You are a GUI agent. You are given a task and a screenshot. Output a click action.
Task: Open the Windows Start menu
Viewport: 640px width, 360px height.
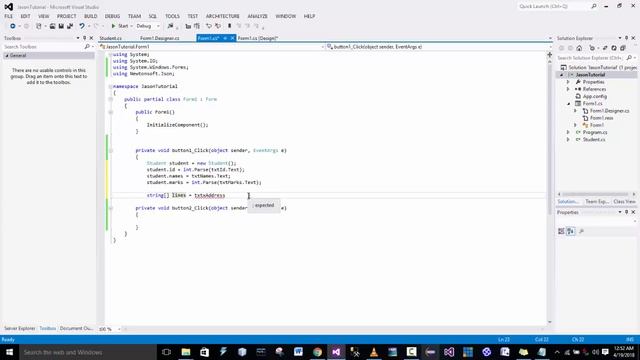[x=9, y=352]
